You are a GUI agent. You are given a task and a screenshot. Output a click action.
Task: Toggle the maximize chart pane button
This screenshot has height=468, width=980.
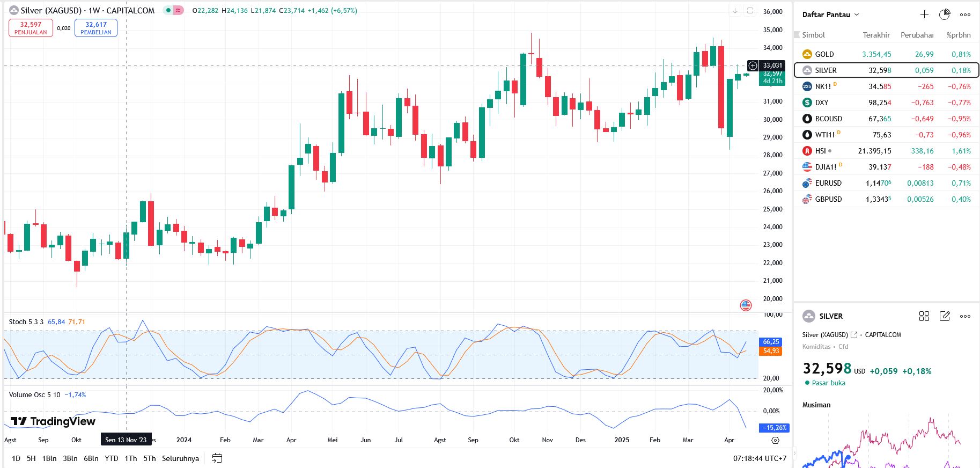click(x=750, y=10)
